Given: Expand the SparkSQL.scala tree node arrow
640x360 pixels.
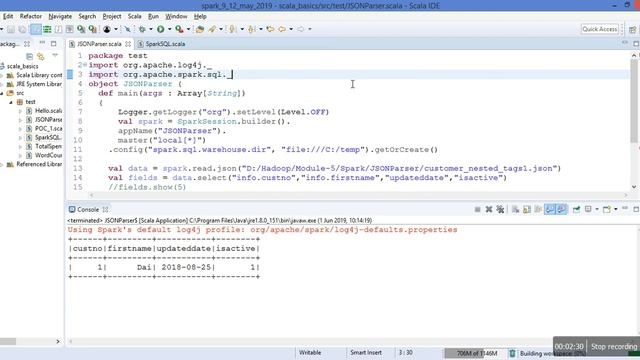Looking at the screenshot, I should pos(20,138).
